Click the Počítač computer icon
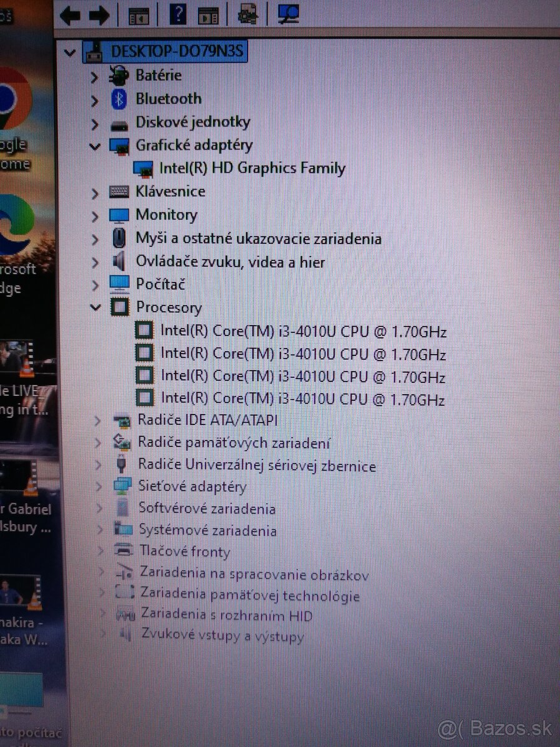 pyautogui.click(x=119, y=284)
